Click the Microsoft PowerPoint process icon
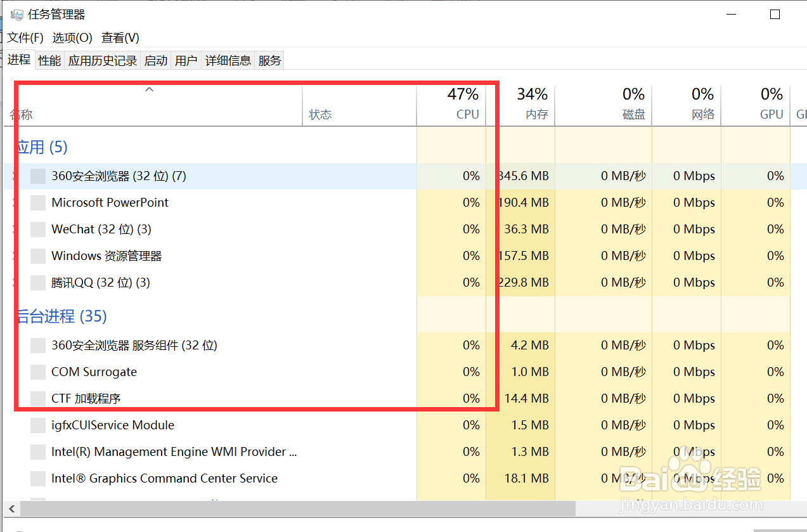807x532 pixels. [x=38, y=203]
